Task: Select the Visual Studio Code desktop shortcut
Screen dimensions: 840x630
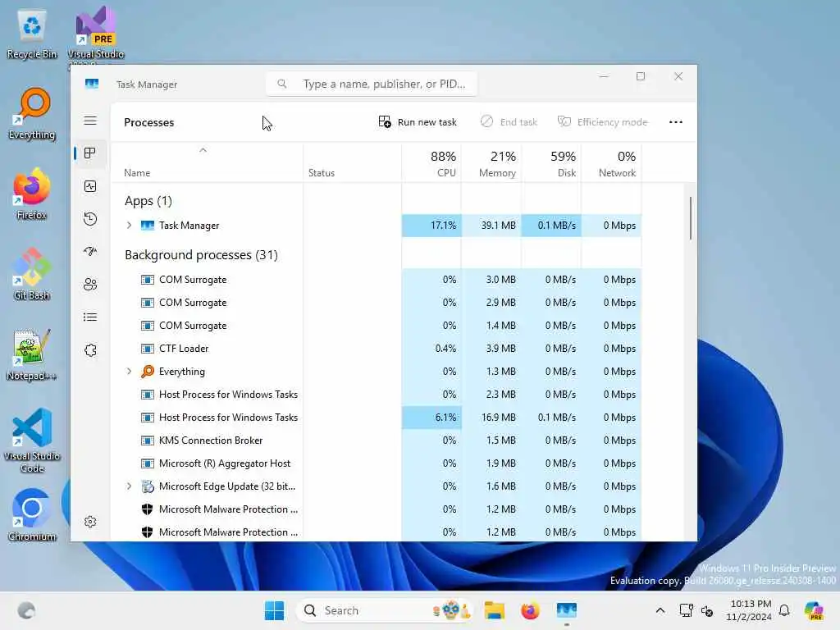Action: 32,441
